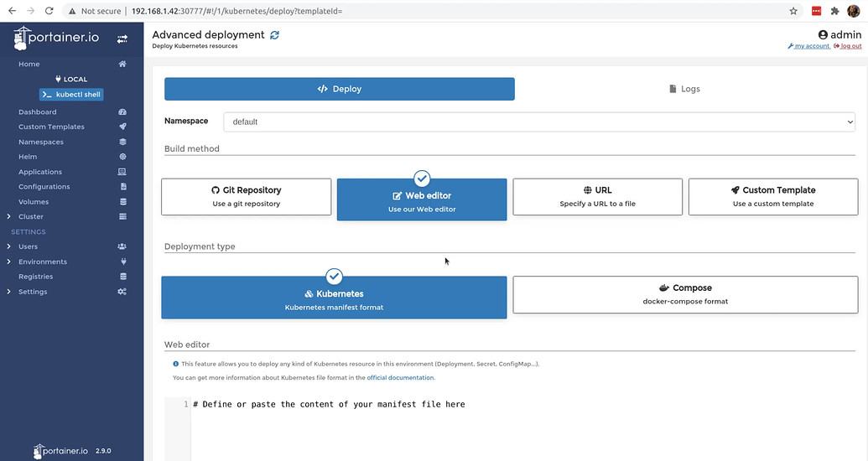Open Home in the sidebar
Image resolution: width=868 pixels, height=461 pixels.
click(29, 65)
